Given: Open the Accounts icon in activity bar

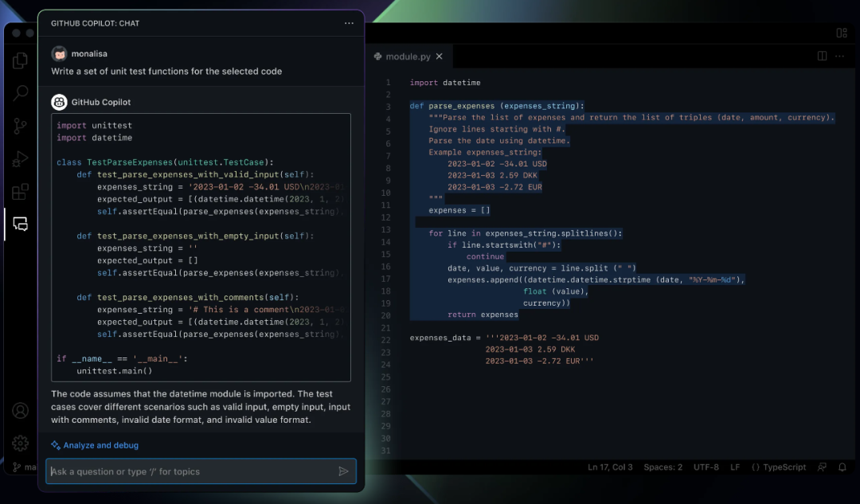Looking at the screenshot, I should pyautogui.click(x=20, y=411).
